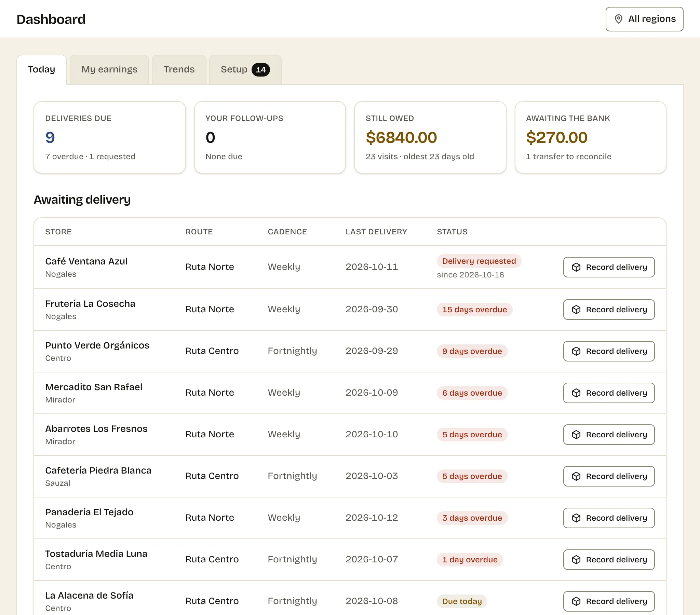Click package icon in Mercadito San Rafael row
Image resolution: width=700 pixels, height=615 pixels.
pos(576,393)
